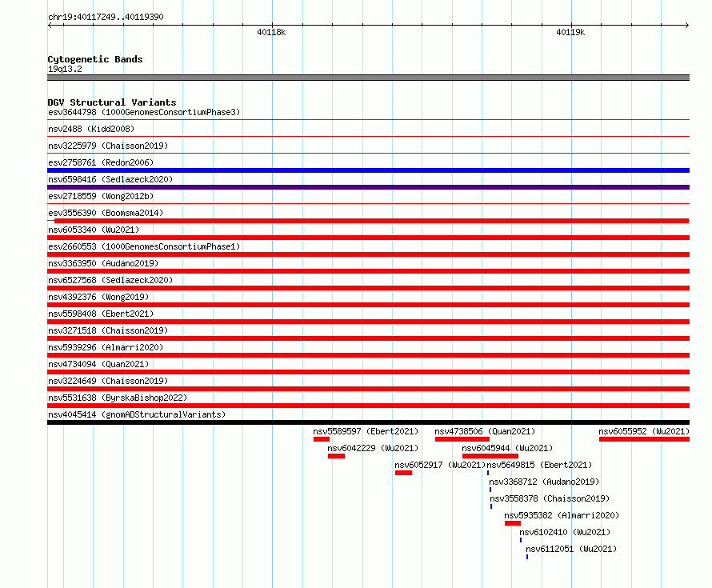Viewport: 712px width, 588px height.
Task: Select the nsv3558378 (Chaisson2019) label
Action: click(x=550, y=498)
